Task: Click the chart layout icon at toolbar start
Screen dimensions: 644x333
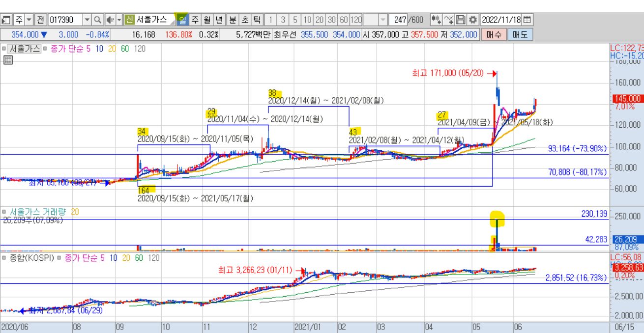Action: coord(6,20)
